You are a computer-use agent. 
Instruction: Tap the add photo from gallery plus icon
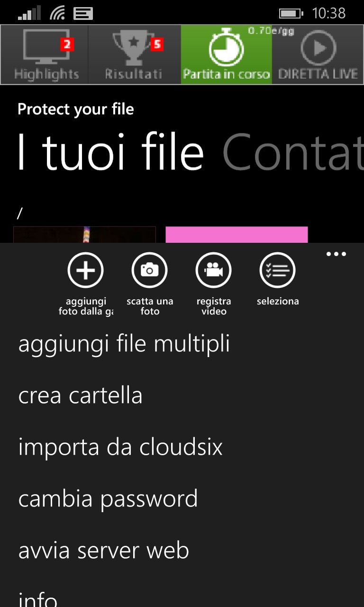pos(86,270)
